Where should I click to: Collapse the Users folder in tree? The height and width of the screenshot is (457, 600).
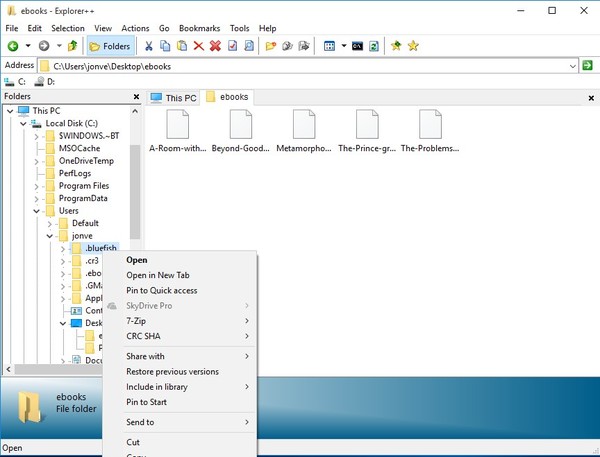[37, 211]
